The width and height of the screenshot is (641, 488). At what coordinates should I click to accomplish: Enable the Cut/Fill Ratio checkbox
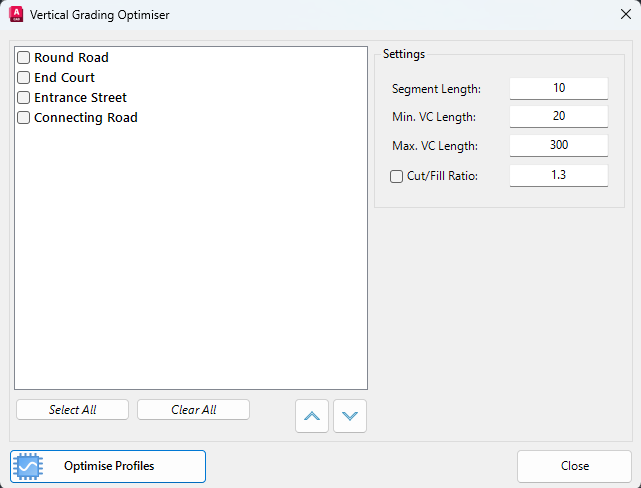pos(396,177)
